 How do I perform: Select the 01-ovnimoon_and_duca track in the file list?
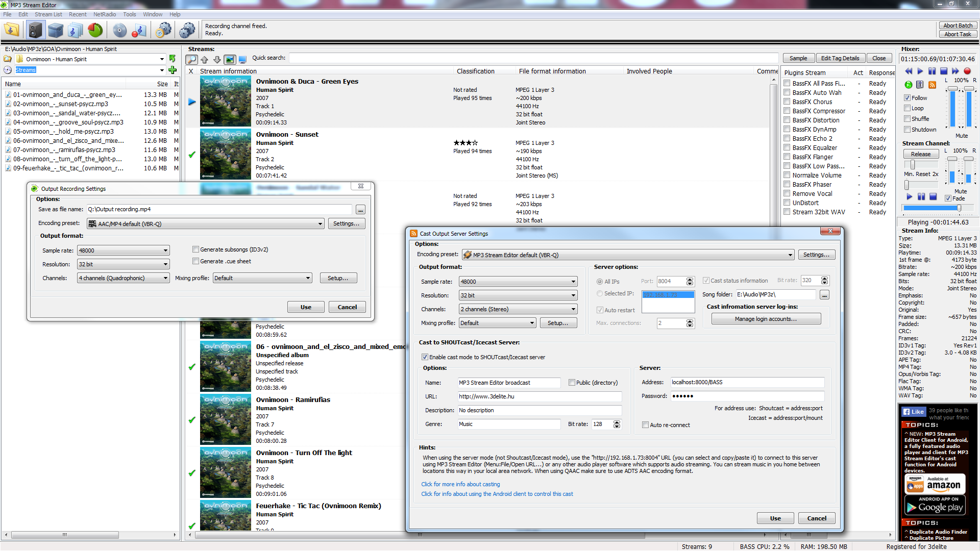click(66, 94)
